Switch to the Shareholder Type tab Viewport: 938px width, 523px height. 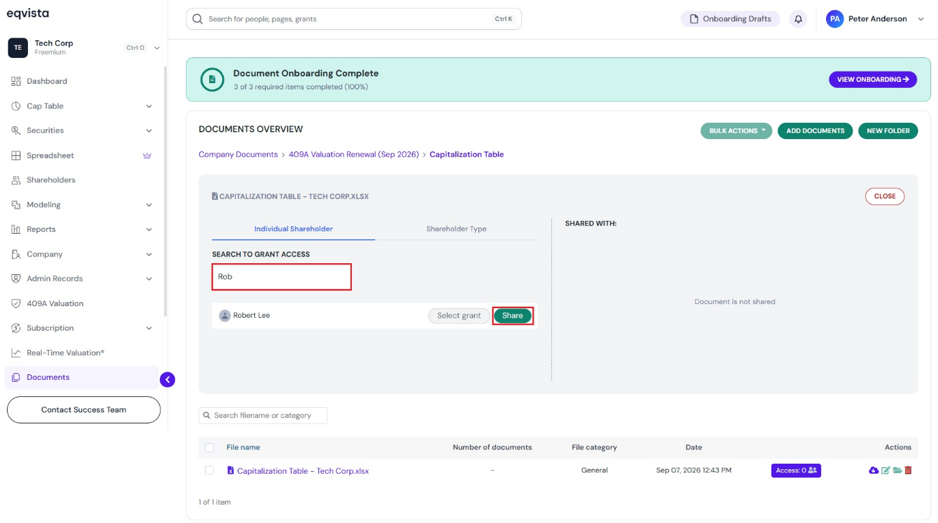click(456, 229)
